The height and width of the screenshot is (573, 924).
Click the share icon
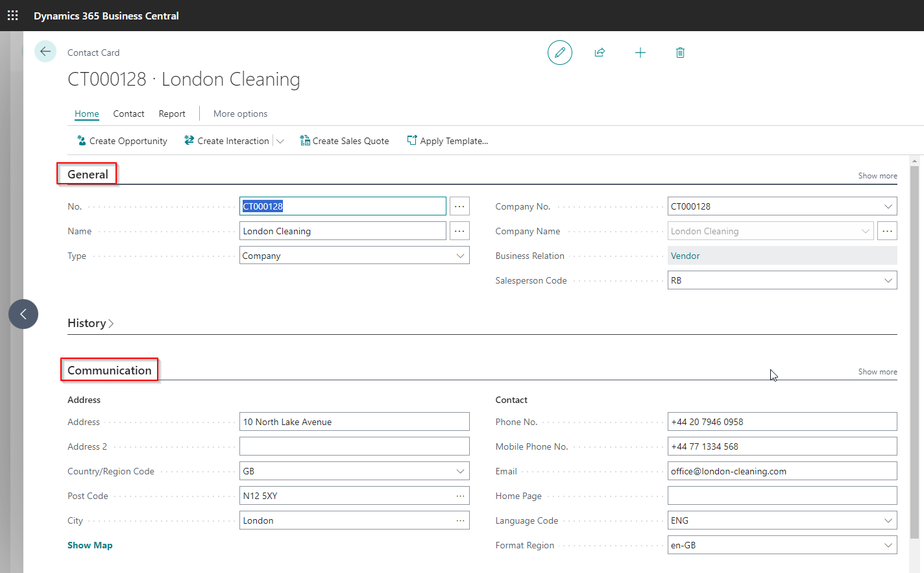click(x=600, y=53)
